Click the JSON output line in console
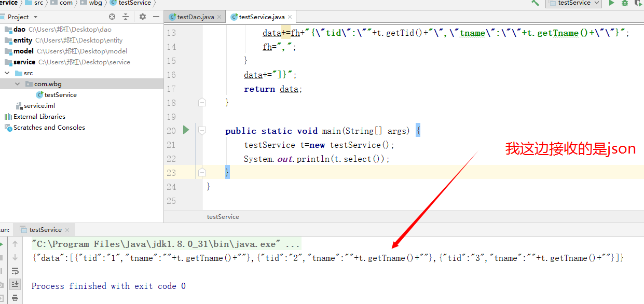Image resolution: width=644 pixels, height=304 pixels. 327,258
